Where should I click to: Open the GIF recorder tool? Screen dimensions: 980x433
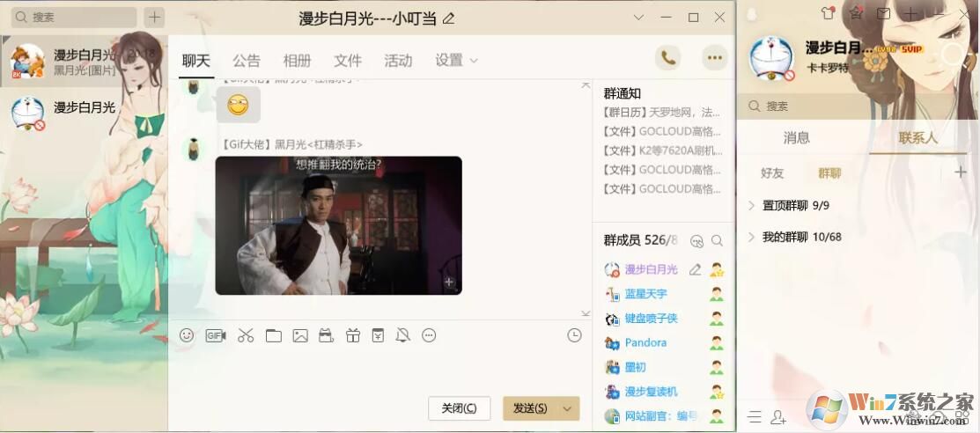pos(216,335)
